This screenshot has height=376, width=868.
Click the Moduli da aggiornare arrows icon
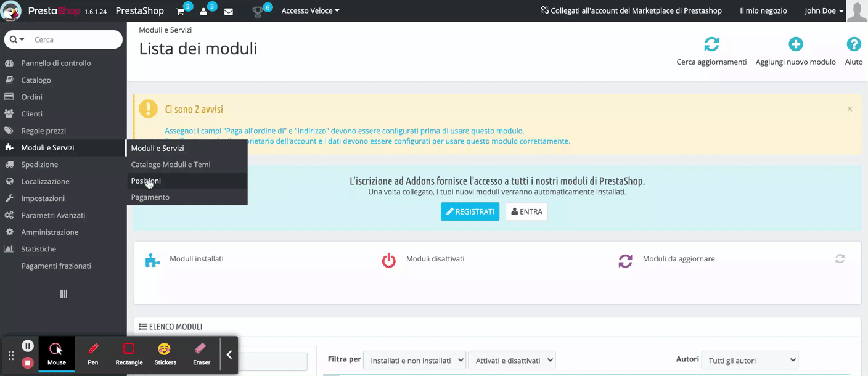625,261
